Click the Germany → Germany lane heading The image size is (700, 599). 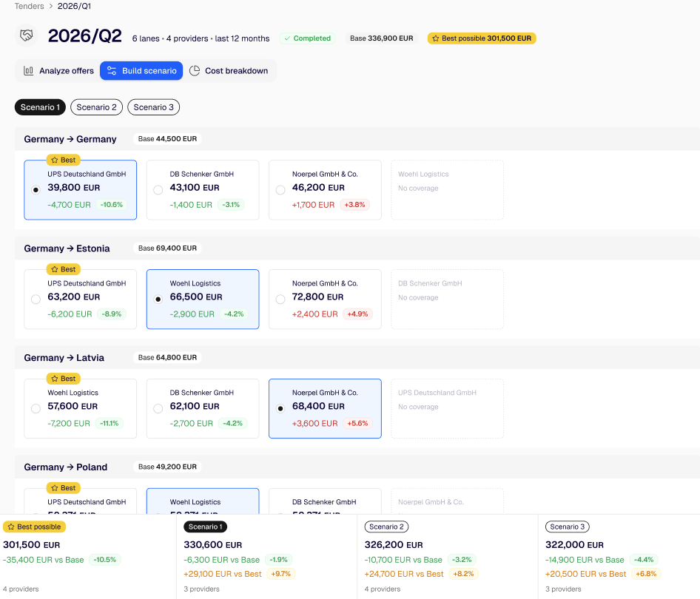pos(70,139)
